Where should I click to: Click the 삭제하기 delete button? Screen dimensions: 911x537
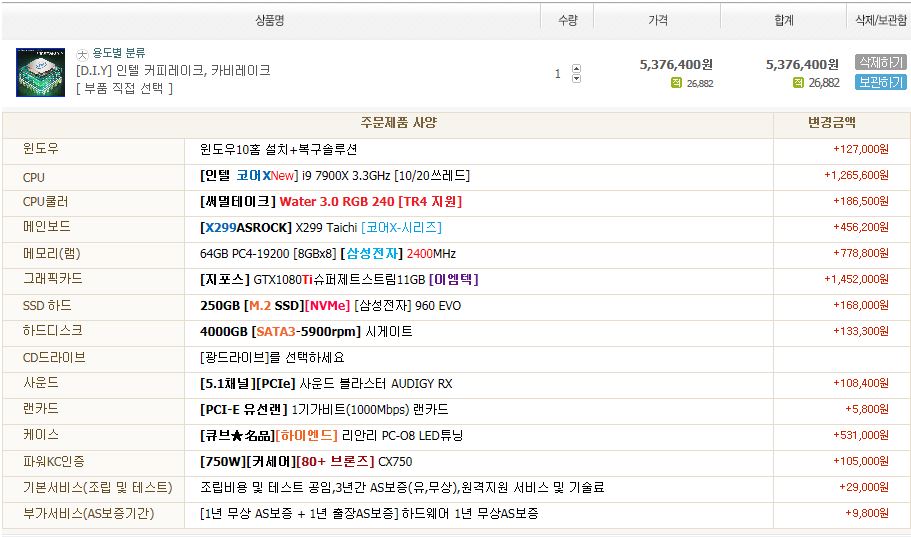tap(880, 62)
